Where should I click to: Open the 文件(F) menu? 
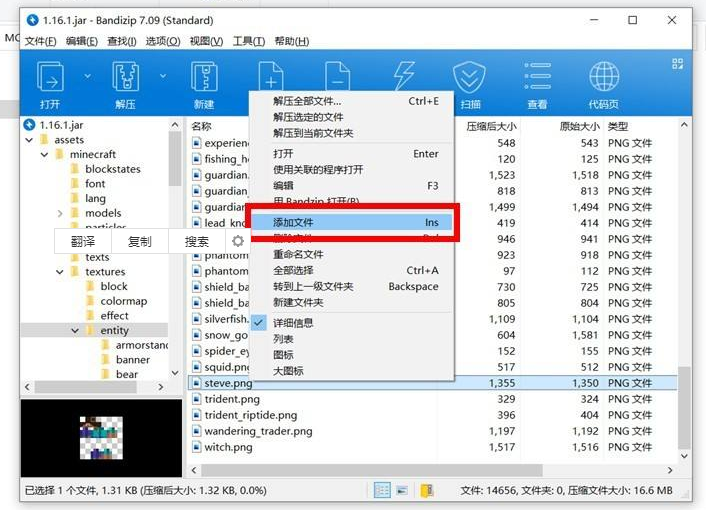(40, 41)
